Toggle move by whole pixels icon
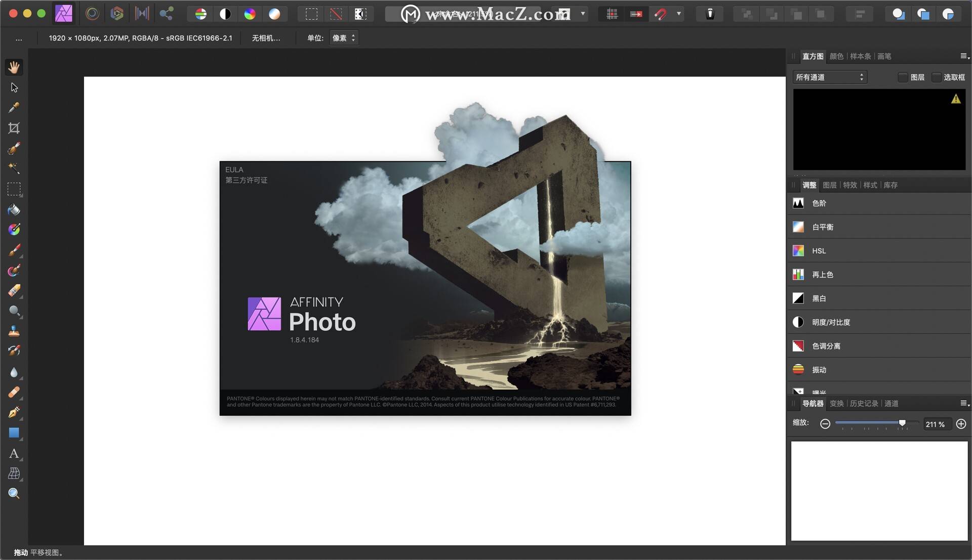The height and width of the screenshot is (560, 972). point(636,14)
